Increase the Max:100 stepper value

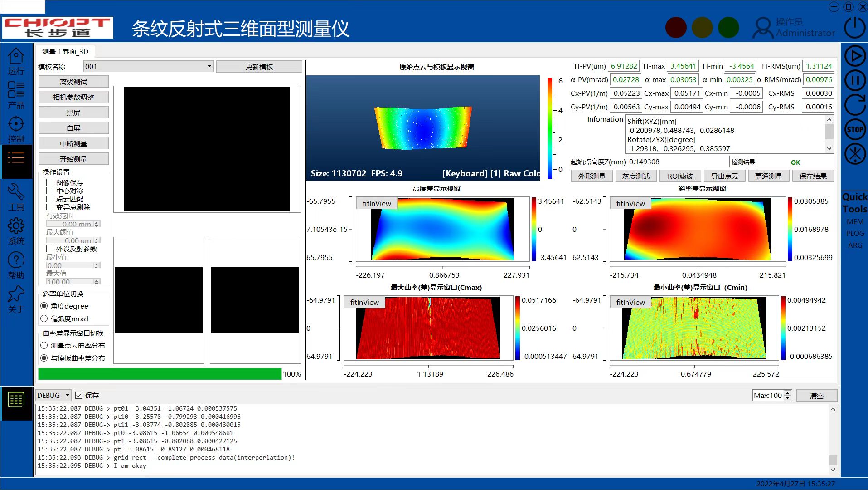tap(788, 393)
